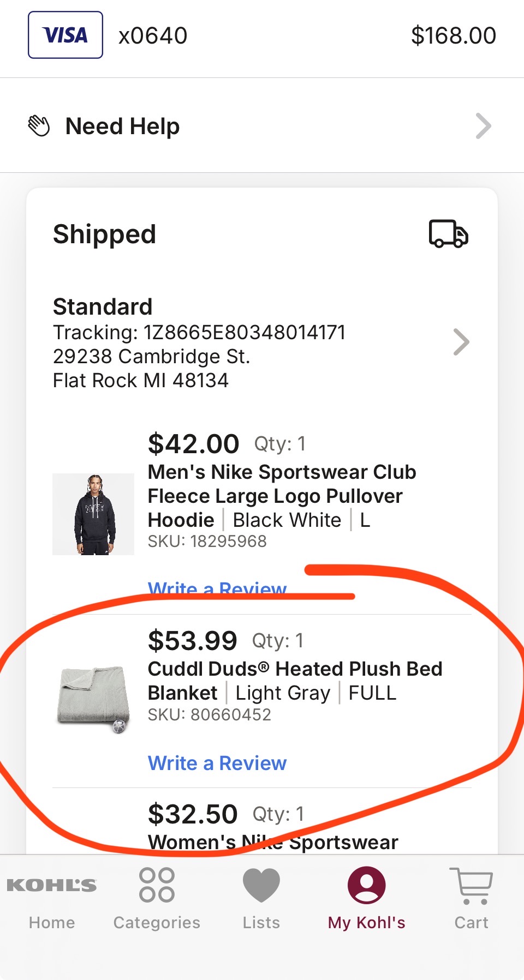Click Write a Review under Nike hoodie

(217, 588)
